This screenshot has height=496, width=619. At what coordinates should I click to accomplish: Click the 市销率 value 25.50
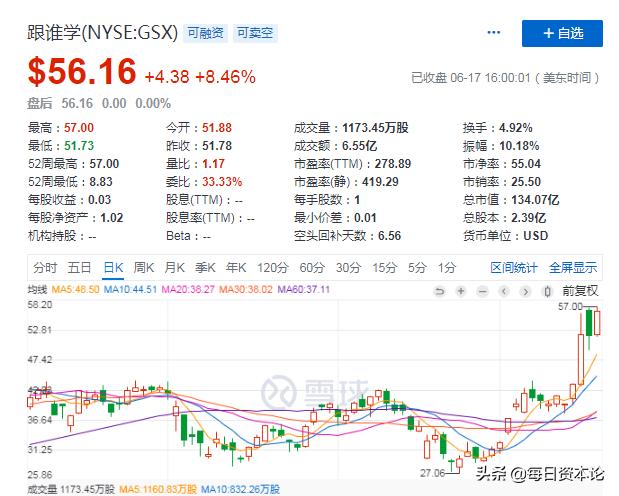526,182
